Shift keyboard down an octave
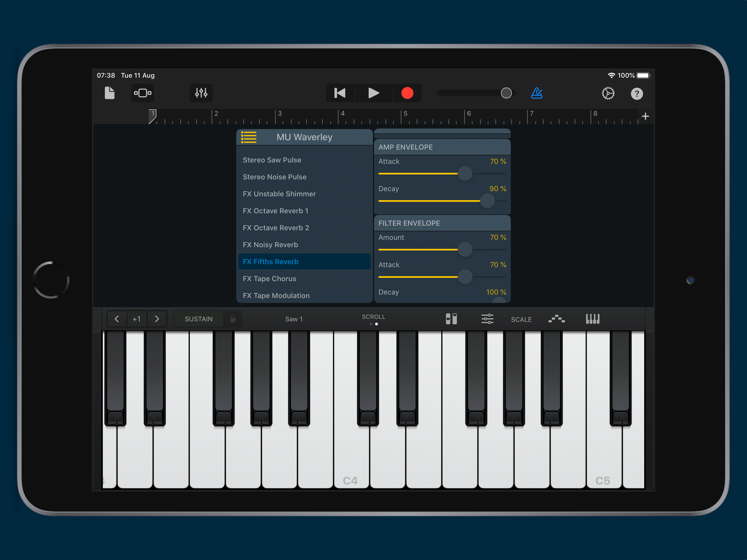Screen dimensions: 747x560 117,319
